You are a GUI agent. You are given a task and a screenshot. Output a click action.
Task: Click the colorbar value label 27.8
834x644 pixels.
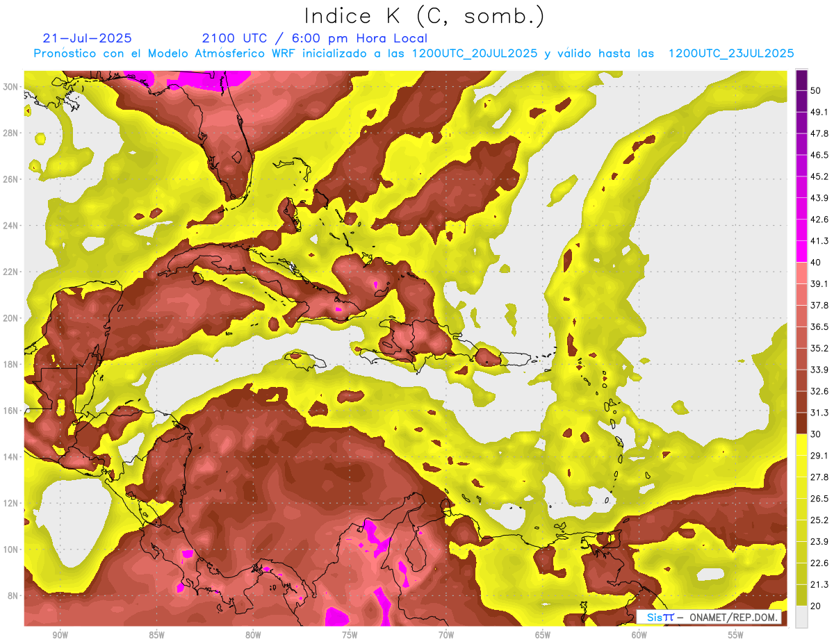pyautogui.click(x=819, y=477)
